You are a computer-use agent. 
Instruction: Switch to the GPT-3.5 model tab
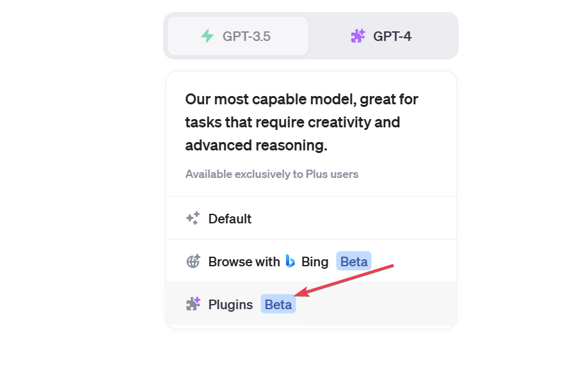tap(238, 36)
